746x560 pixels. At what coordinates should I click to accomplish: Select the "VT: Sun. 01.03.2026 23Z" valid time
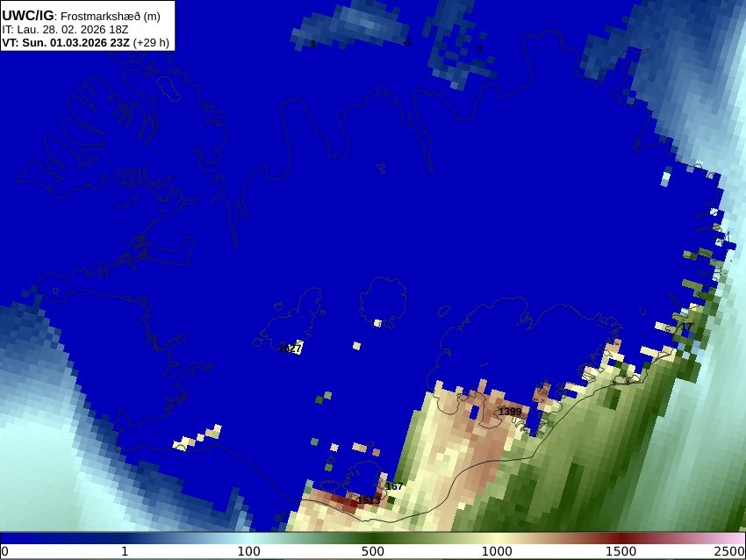coord(66,43)
